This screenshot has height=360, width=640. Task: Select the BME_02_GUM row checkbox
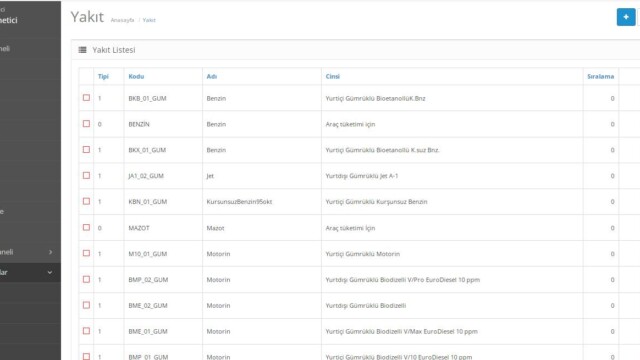(86, 305)
